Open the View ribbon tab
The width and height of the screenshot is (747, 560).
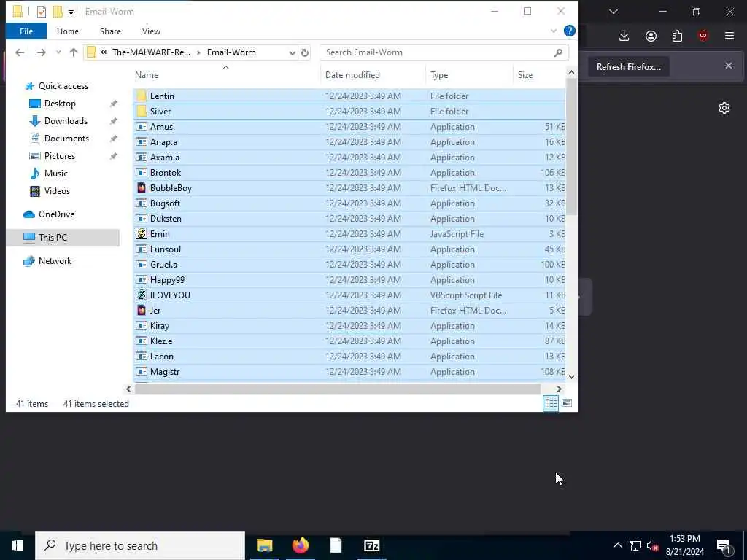tap(151, 31)
